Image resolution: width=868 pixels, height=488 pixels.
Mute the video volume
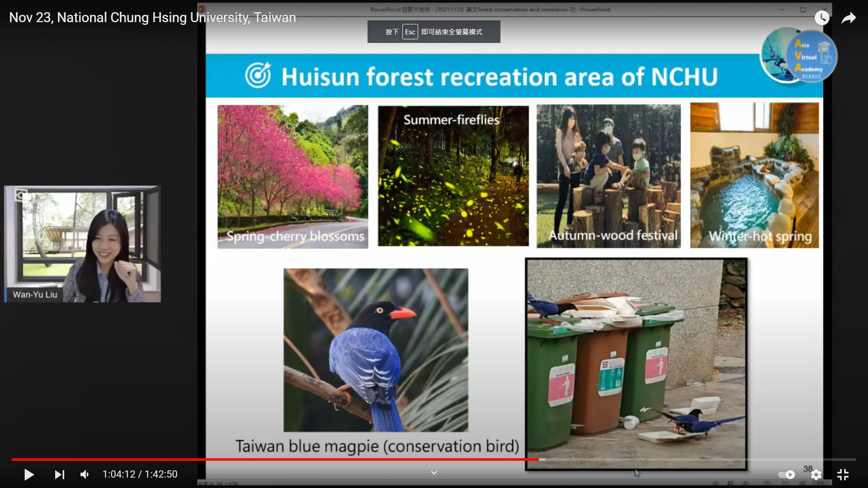pyautogui.click(x=85, y=474)
